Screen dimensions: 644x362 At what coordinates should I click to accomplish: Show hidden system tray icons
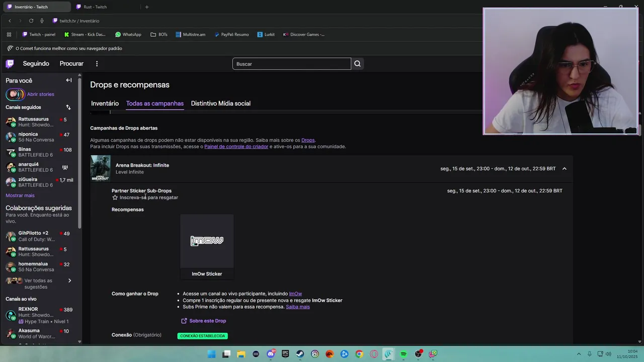pyautogui.click(x=579, y=354)
